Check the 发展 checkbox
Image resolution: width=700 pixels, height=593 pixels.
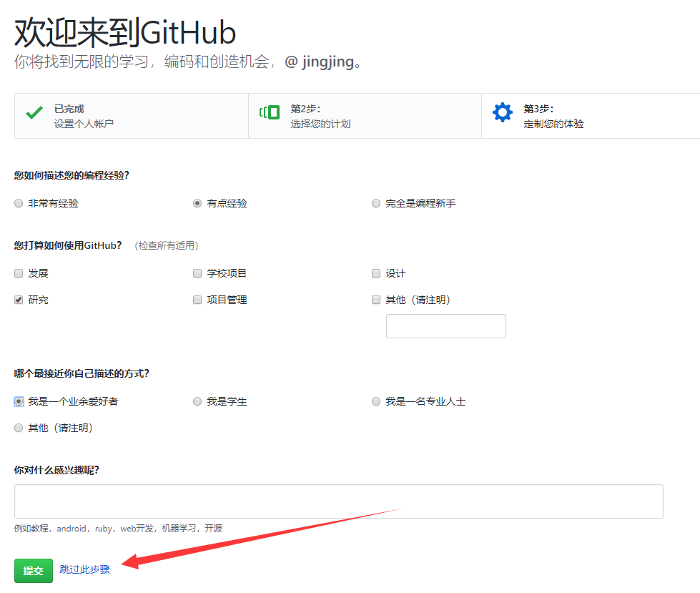click(19, 273)
